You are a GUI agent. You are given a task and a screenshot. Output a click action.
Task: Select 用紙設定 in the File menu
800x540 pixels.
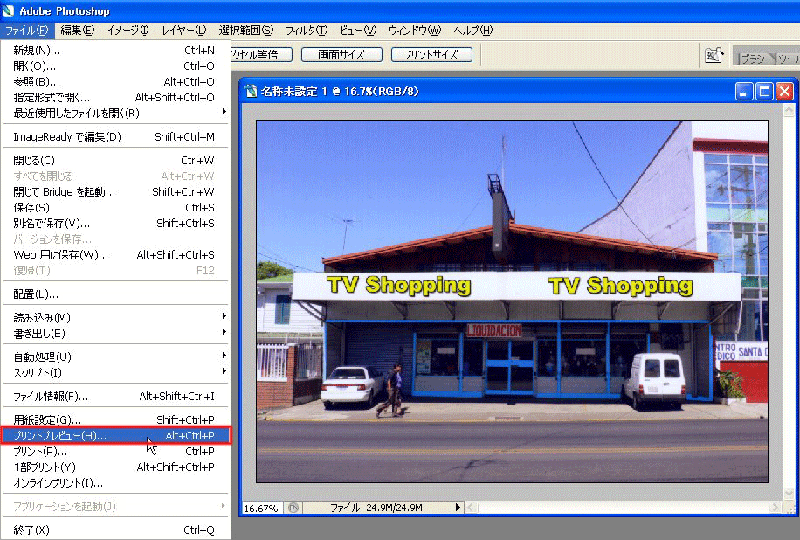pyautogui.click(x=47, y=420)
